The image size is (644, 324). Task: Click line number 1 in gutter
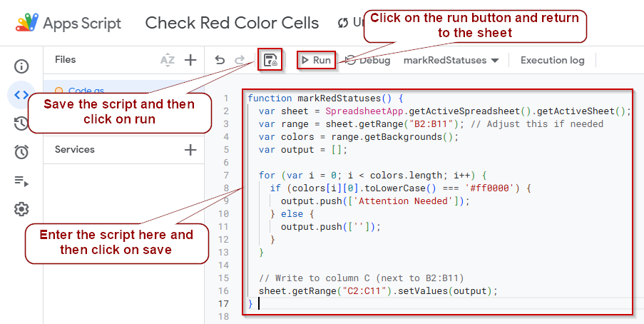point(225,98)
